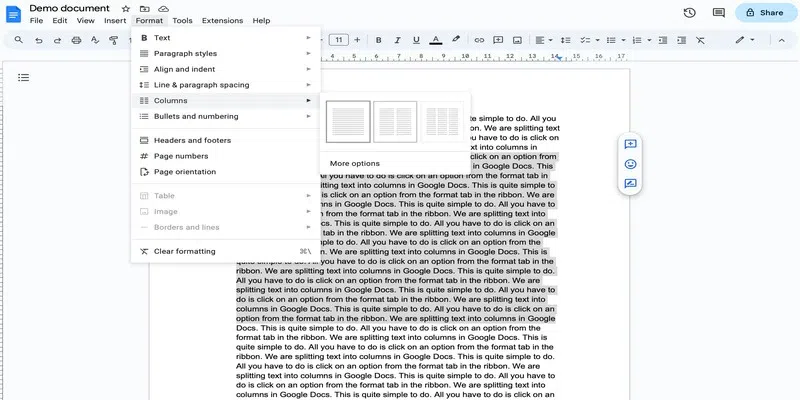Run spelling and grammar check icon
The image size is (800, 400).
[x=95, y=40]
